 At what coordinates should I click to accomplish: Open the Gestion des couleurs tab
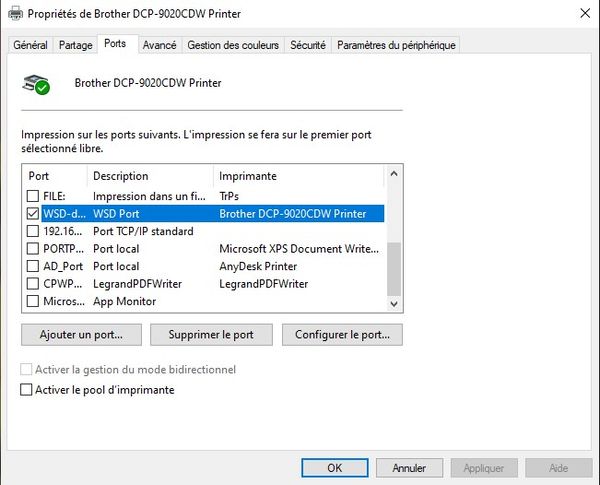coord(233,45)
